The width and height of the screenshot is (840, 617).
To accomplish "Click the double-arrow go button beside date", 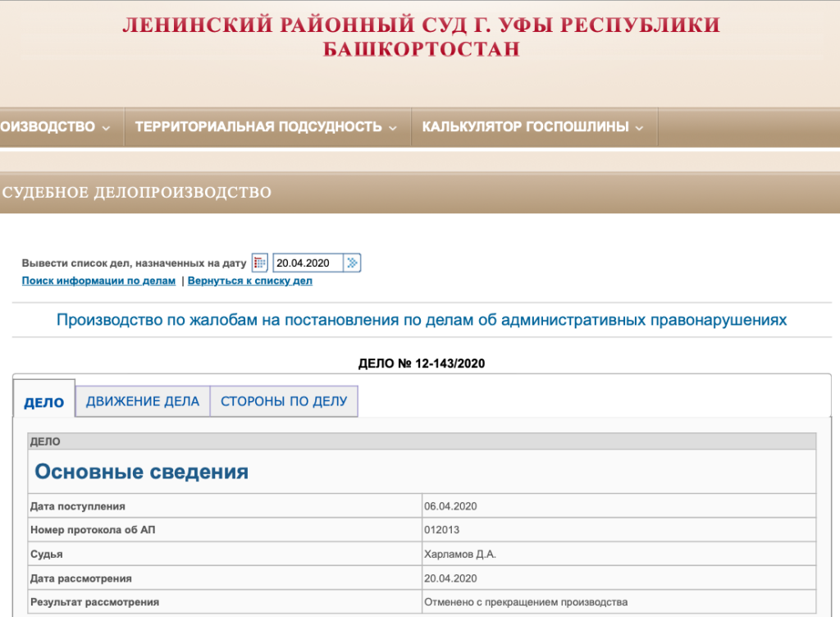I will tap(352, 263).
